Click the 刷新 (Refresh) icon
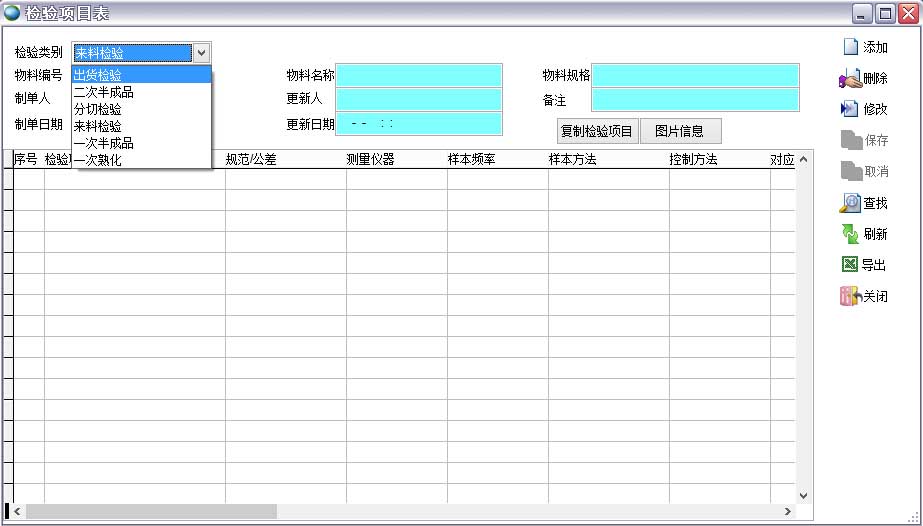The image size is (923, 526). (850, 234)
